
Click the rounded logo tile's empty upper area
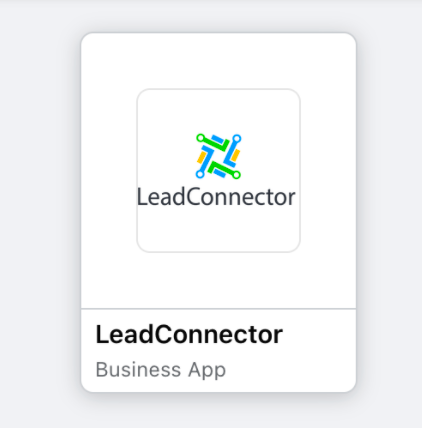point(218,111)
